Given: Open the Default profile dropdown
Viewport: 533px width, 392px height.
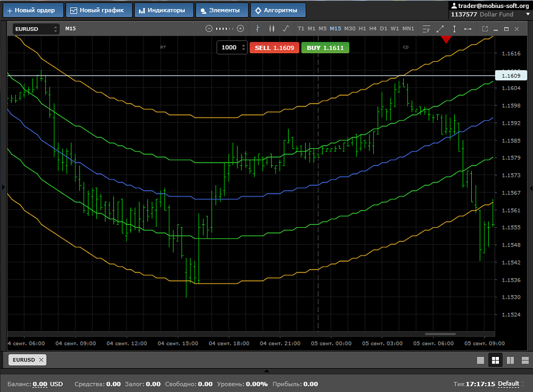Looking at the screenshot, I should [511, 384].
